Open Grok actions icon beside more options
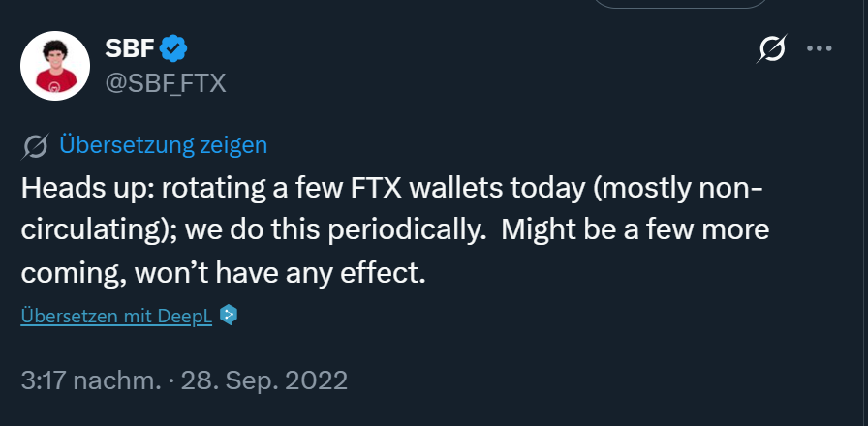The width and height of the screenshot is (868, 426). (772, 49)
